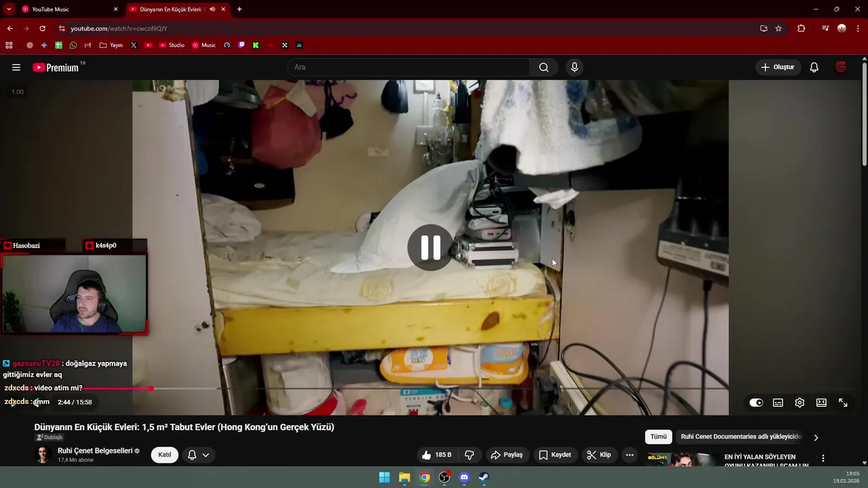Open Steam from taskbar

pyautogui.click(x=484, y=477)
